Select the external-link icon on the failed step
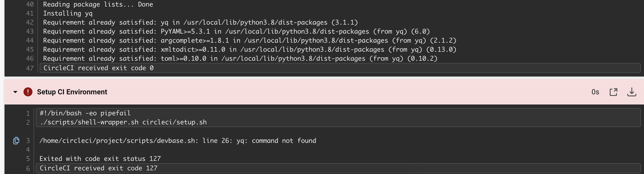The image size is (644, 174). click(614, 92)
